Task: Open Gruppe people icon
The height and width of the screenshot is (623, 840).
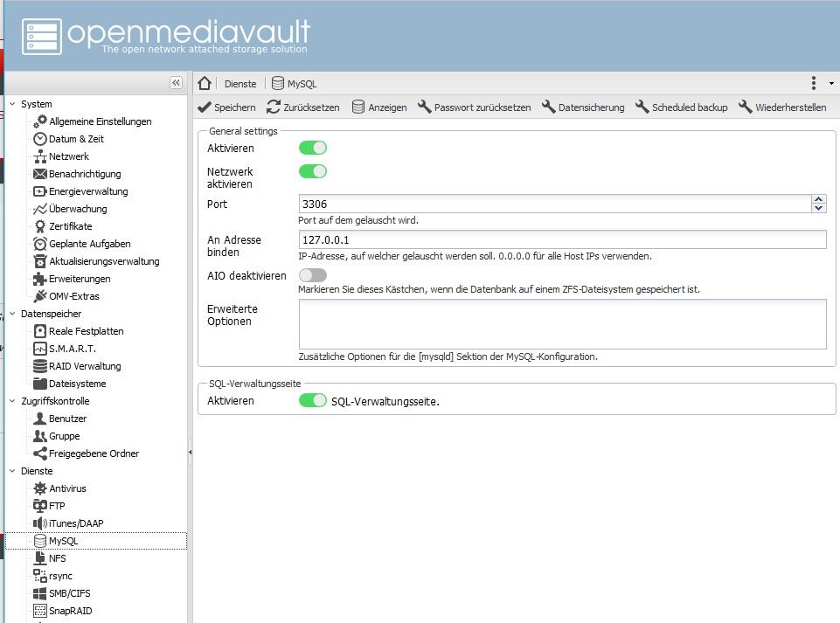Action: coord(40,436)
